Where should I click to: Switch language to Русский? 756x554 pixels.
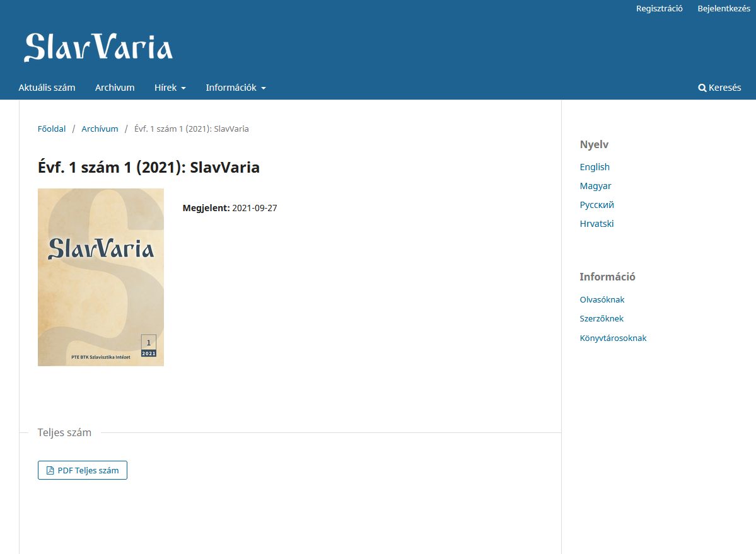point(597,204)
